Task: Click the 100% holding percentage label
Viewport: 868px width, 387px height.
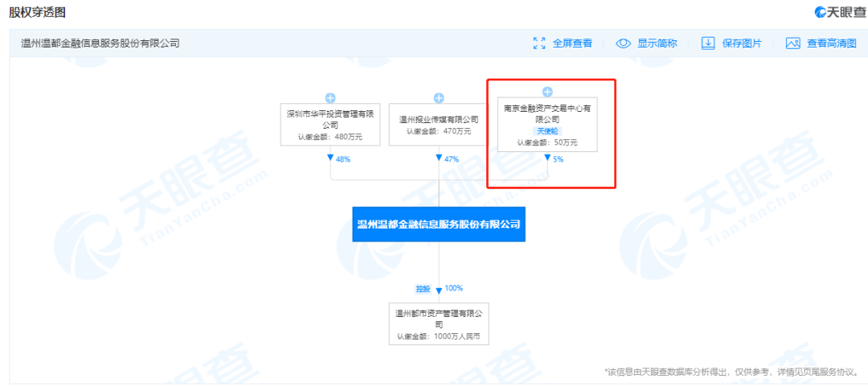Action: (x=453, y=288)
